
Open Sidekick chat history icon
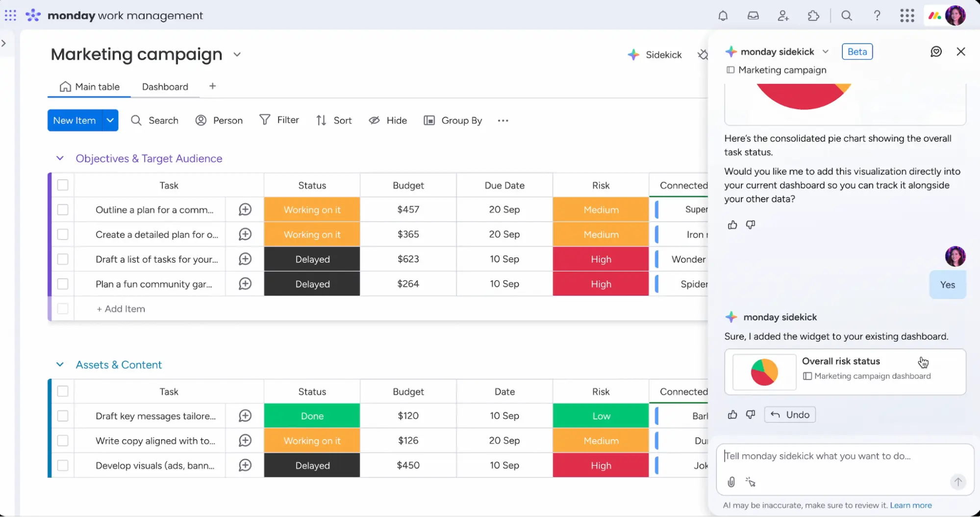936,51
